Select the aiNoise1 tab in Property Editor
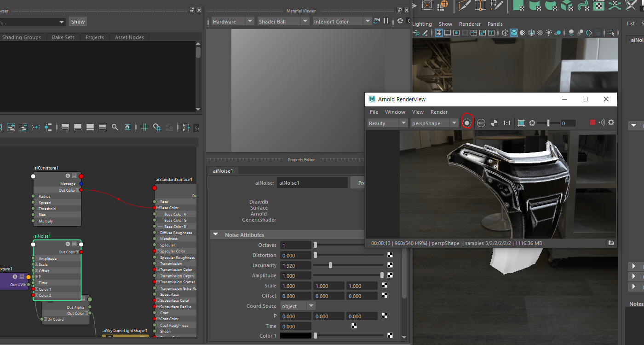Viewport: 644px width, 345px height. [x=223, y=171]
